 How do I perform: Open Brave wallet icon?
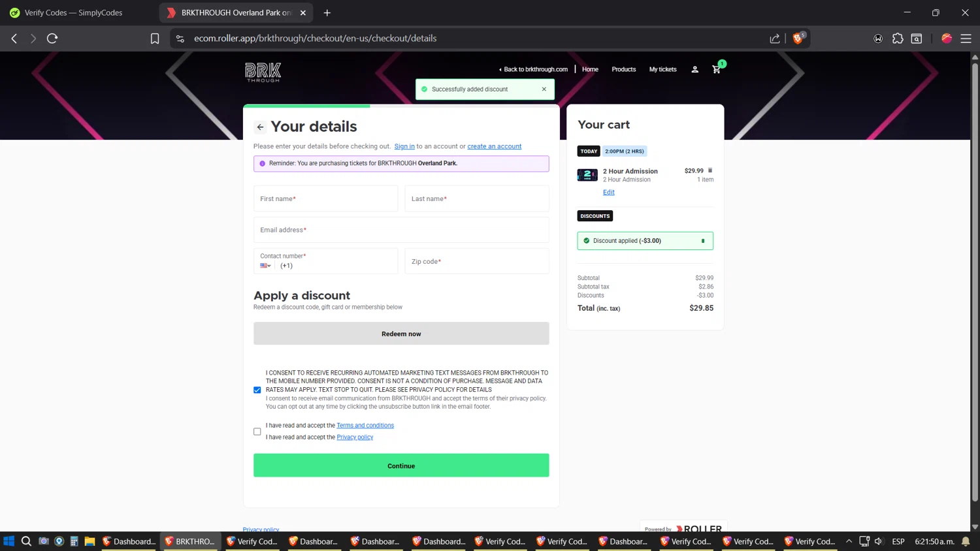[x=878, y=39]
